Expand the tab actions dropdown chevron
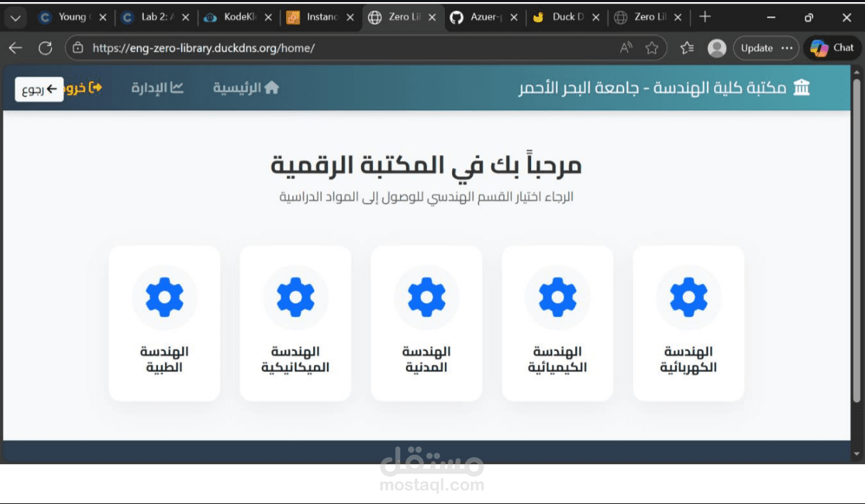Screen dimensions: 865x504 coord(16,17)
